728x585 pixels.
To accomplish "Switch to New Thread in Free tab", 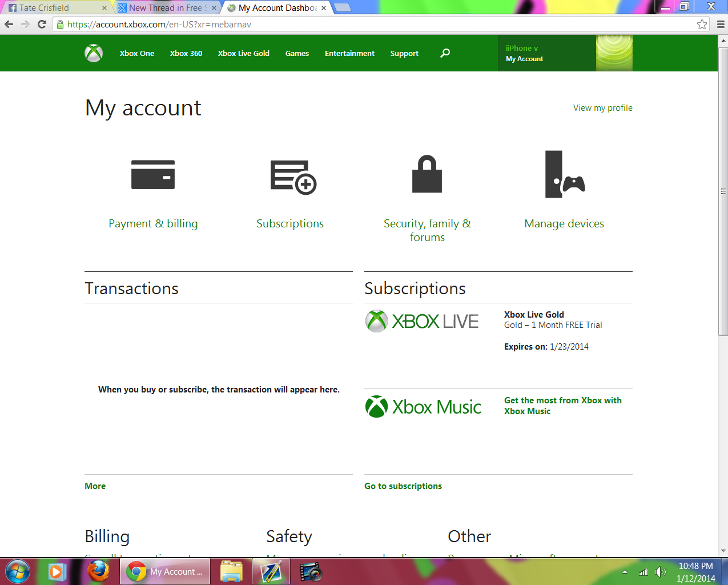I will [166, 8].
